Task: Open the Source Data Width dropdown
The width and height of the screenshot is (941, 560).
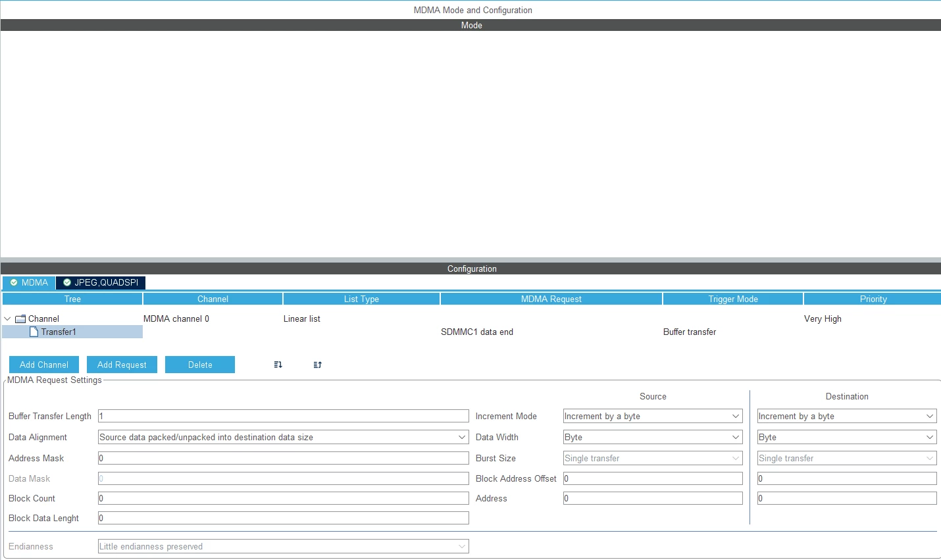Action: point(653,438)
